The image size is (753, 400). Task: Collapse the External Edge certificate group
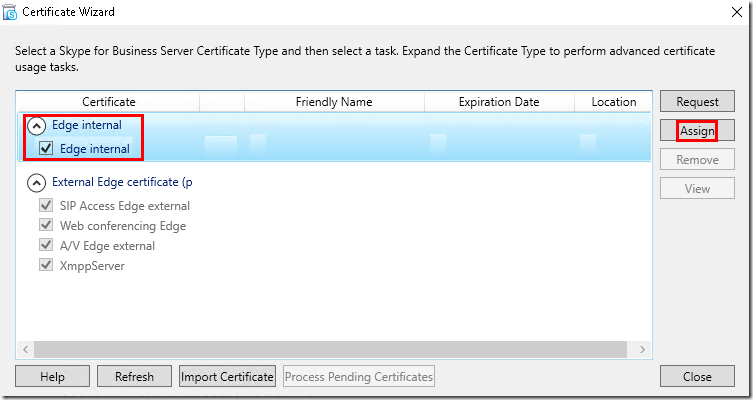(36, 183)
